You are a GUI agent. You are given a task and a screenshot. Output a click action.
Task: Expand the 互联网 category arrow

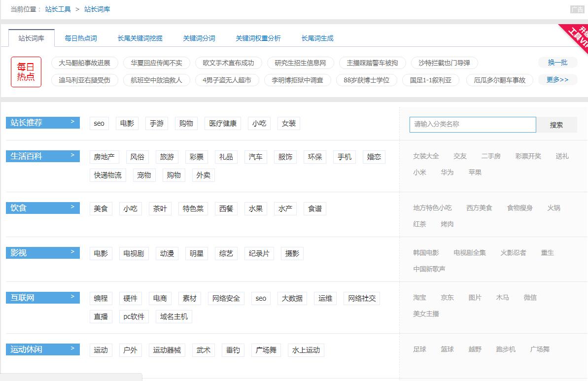click(72, 297)
